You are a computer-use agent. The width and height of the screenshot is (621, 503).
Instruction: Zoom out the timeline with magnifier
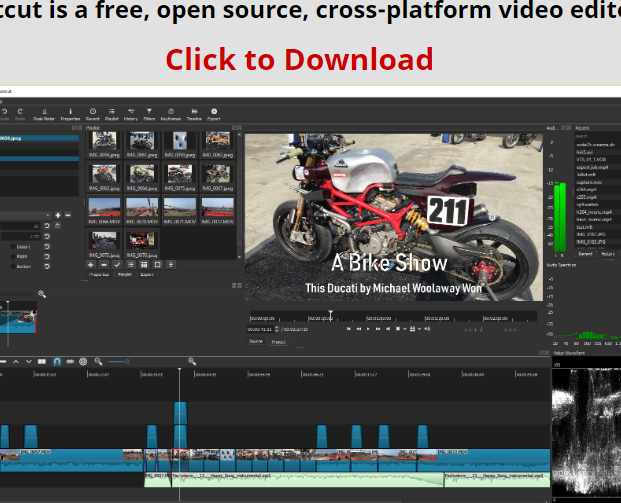click(x=99, y=361)
